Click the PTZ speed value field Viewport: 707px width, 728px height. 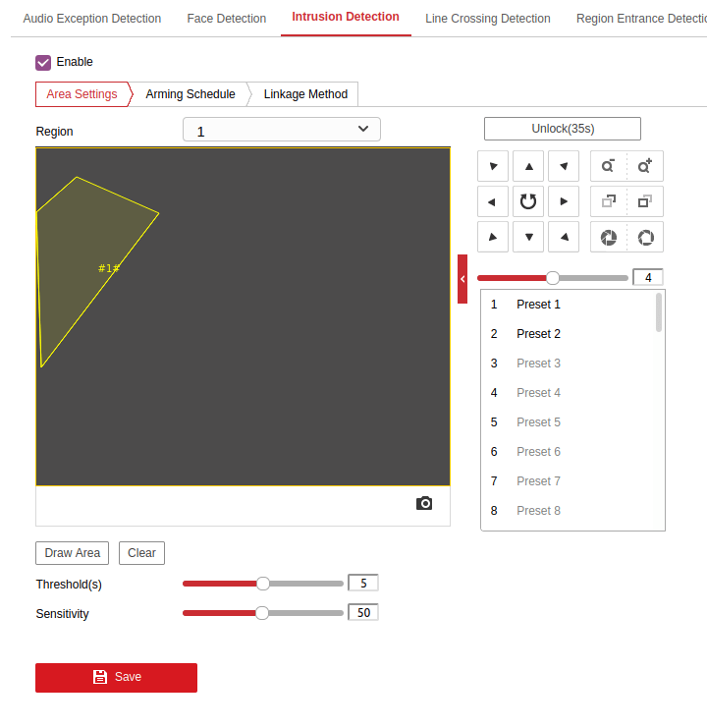point(648,278)
